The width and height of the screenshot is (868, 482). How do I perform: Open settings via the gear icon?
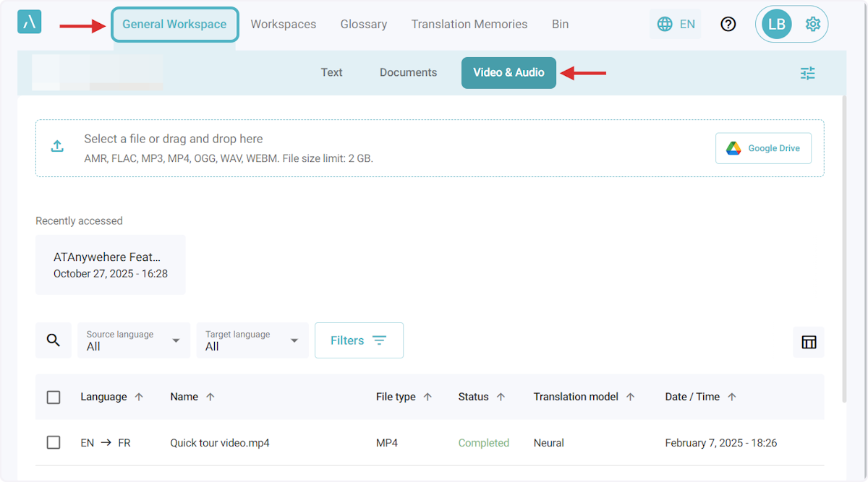pos(812,24)
